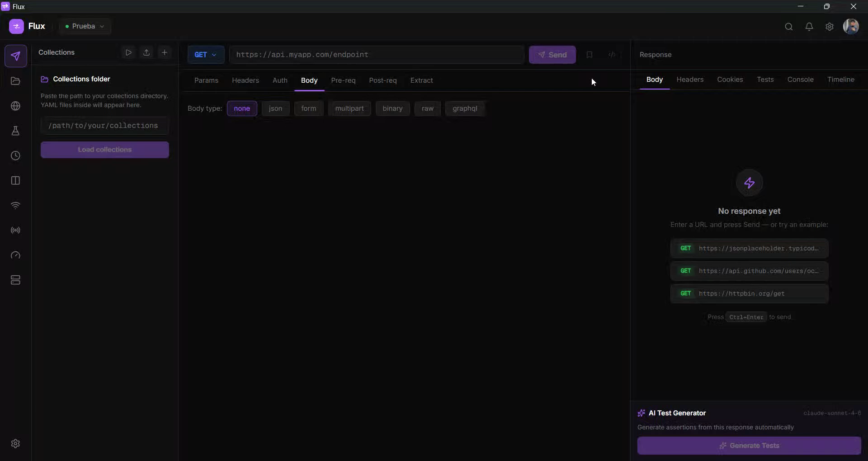Select body type form

(309, 108)
